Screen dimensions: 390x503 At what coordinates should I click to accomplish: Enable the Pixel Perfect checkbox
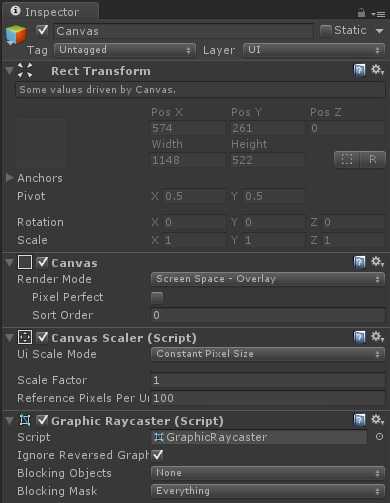tap(157, 297)
